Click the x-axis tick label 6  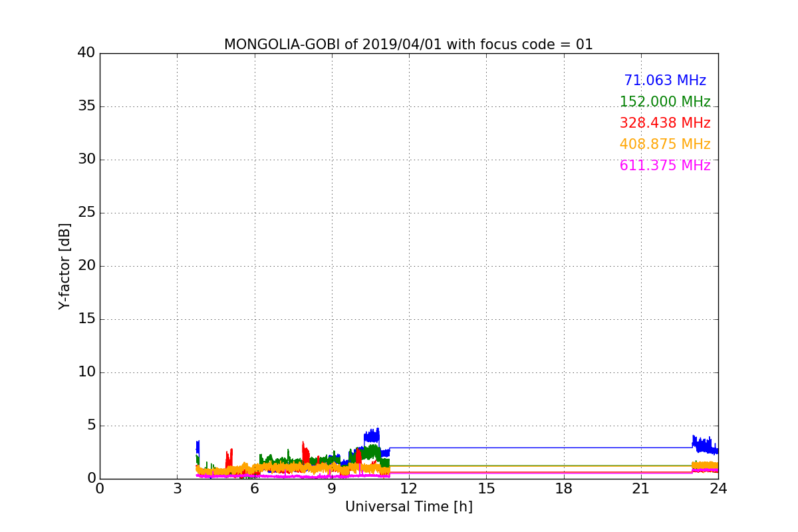click(254, 489)
